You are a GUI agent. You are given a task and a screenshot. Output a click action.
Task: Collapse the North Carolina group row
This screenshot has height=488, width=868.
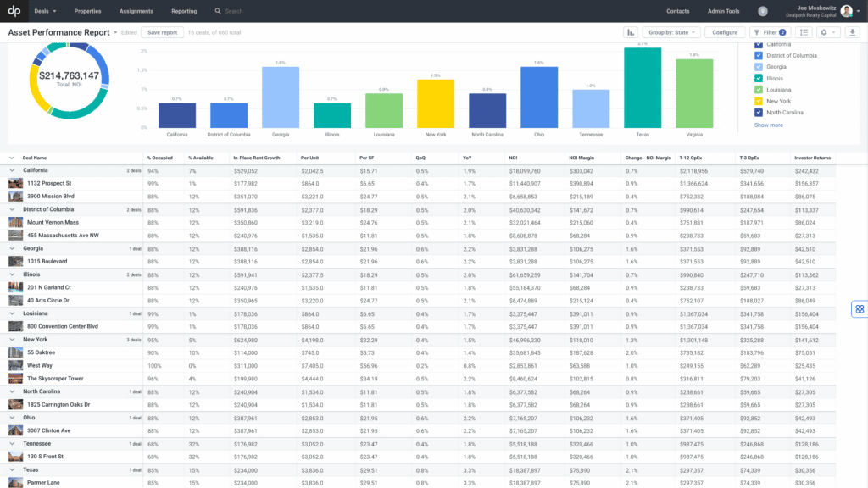[x=12, y=391]
